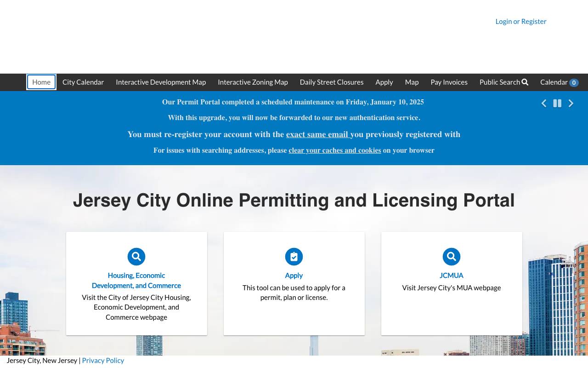Open the JCMUA card title link

452,276
